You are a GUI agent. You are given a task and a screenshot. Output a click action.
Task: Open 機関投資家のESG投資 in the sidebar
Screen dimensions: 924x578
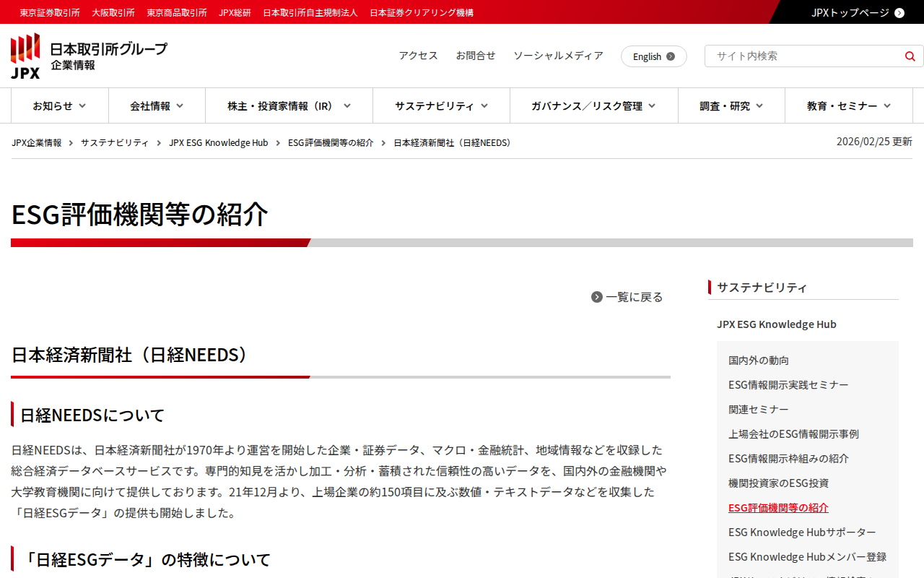tap(778, 483)
